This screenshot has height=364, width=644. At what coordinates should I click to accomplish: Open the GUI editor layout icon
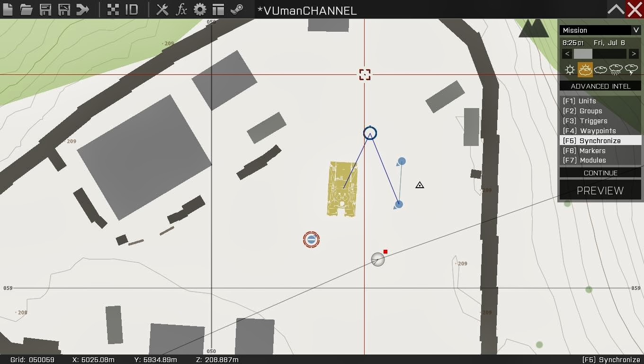pos(218,9)
